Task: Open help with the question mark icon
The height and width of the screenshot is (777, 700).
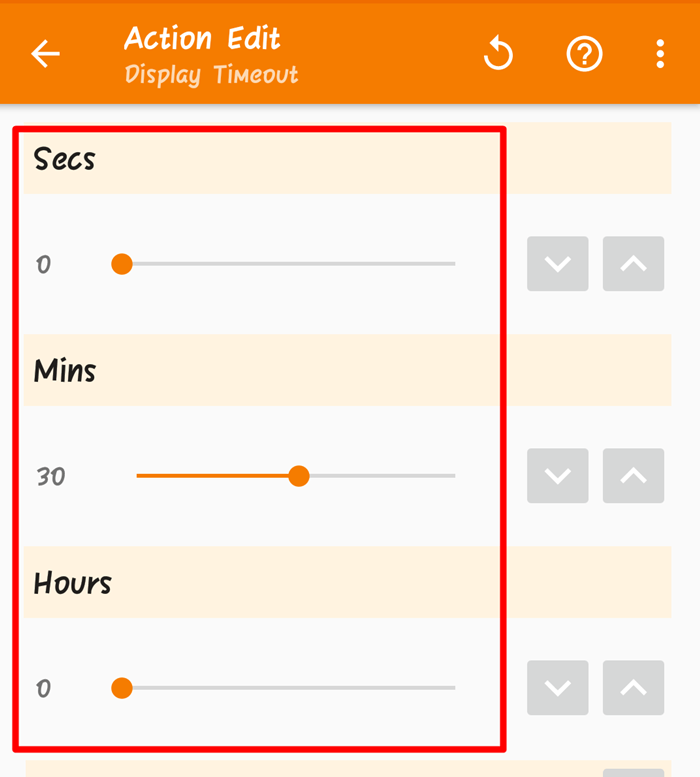Action: tap(584, 54)
